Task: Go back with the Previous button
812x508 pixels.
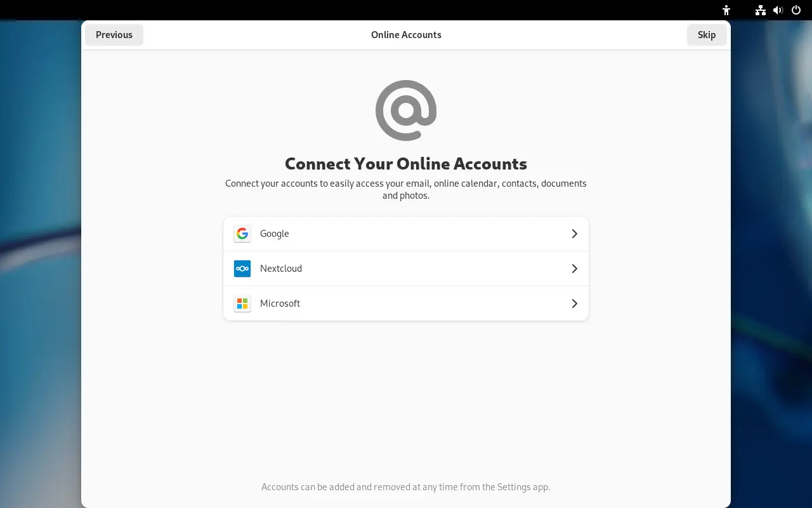Action: pos(114,35)
